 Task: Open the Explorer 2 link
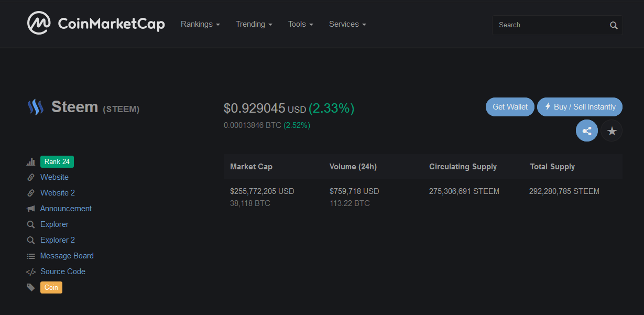click(x=58, y=240)
